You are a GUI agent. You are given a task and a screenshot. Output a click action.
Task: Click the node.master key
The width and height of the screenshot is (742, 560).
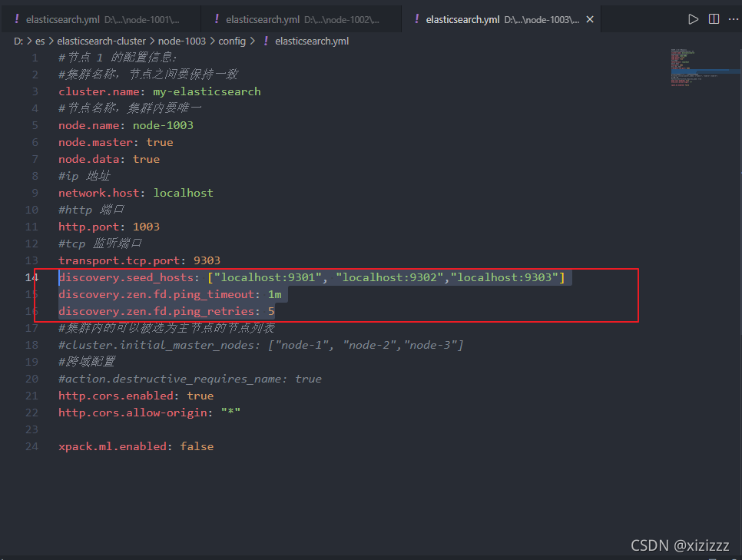[x=95, y=142]
